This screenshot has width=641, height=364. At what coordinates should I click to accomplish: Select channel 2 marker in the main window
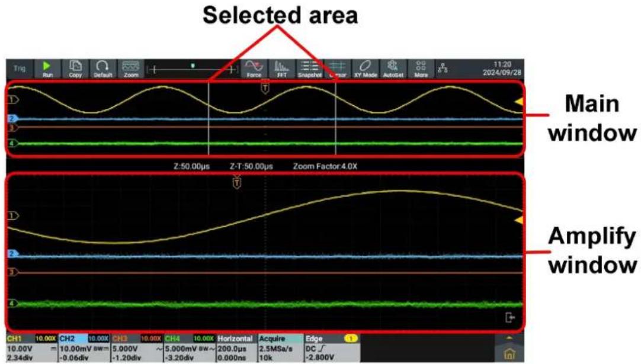click(x=12, y=119)
